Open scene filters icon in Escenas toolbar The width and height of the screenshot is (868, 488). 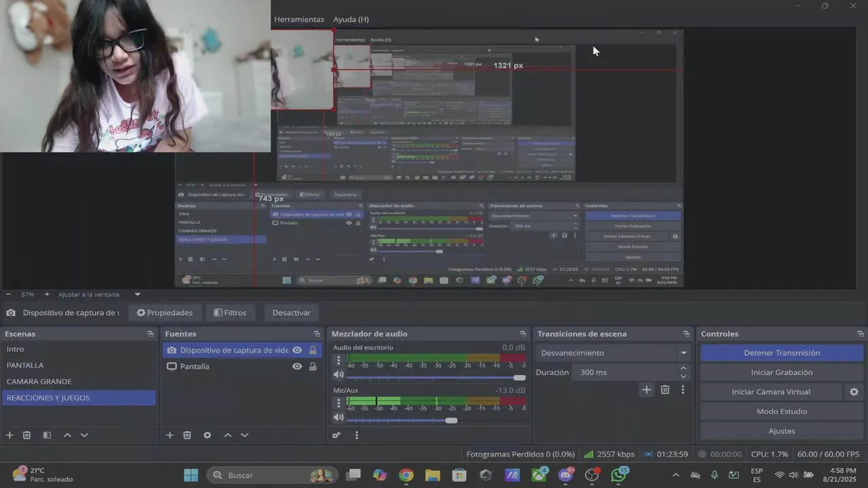coord(47,435)
